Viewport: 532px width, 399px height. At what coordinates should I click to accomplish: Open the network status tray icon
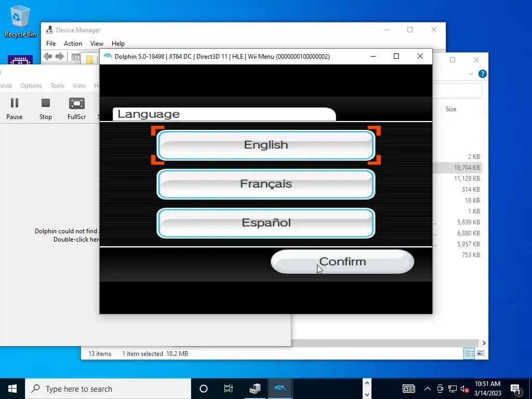click(453, 389)
